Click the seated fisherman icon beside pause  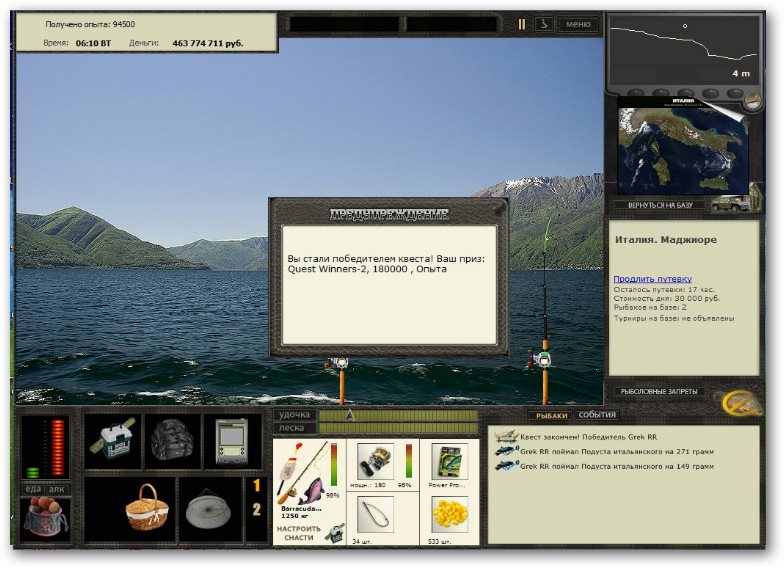pyautogui.click(x=544, y=24)
